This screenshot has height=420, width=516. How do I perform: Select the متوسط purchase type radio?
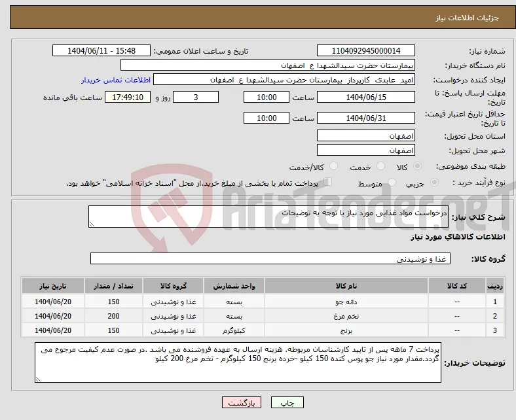(392, 183)
